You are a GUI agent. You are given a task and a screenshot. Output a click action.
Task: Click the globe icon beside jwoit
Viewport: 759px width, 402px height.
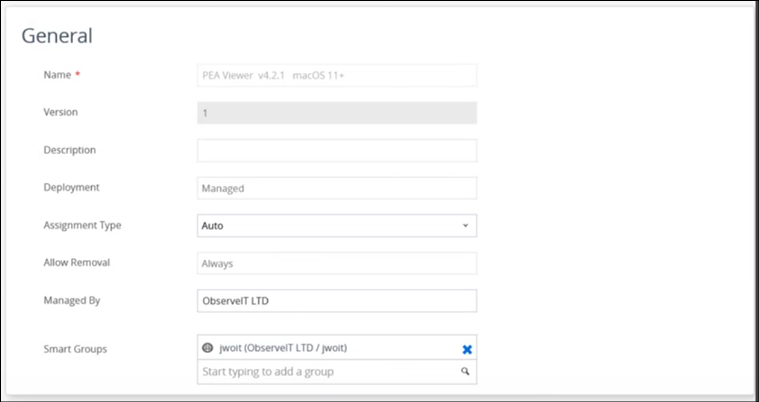208,348
